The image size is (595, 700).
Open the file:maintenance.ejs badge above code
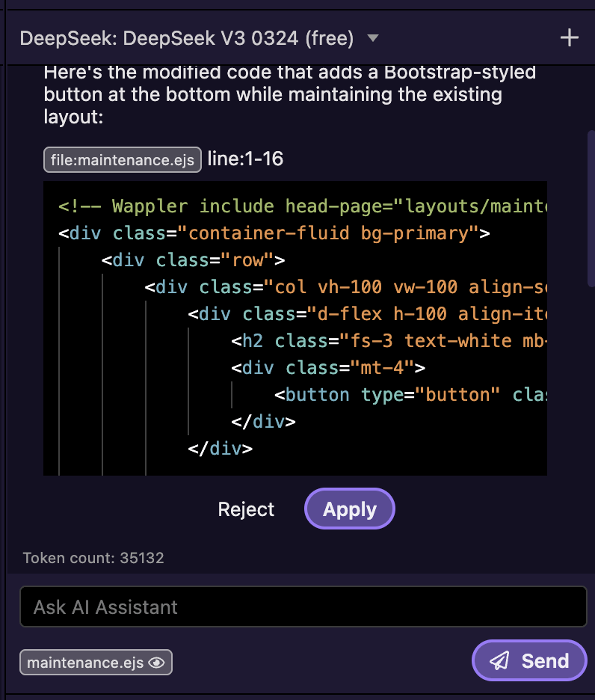[x=123, y=159]
